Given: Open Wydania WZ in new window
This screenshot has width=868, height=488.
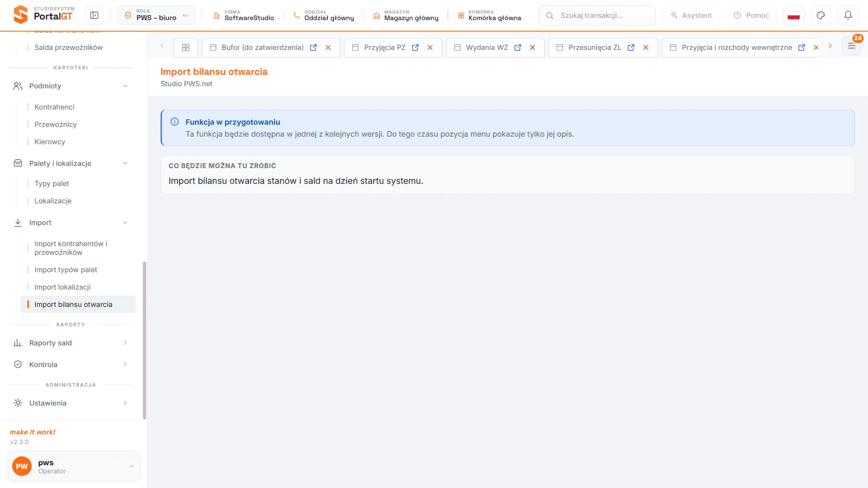Looking at the screenshot, I should click(518, 48).
